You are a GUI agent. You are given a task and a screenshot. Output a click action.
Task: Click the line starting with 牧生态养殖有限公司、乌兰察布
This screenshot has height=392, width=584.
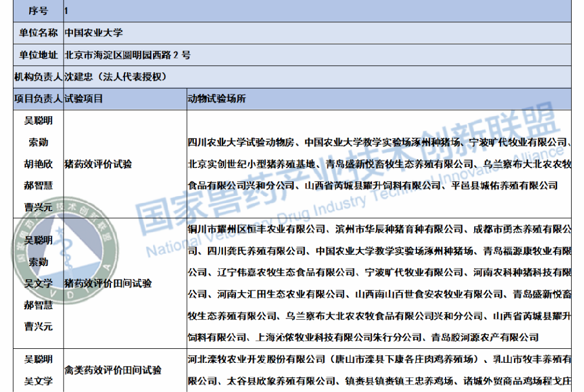(x=379, y=316)
